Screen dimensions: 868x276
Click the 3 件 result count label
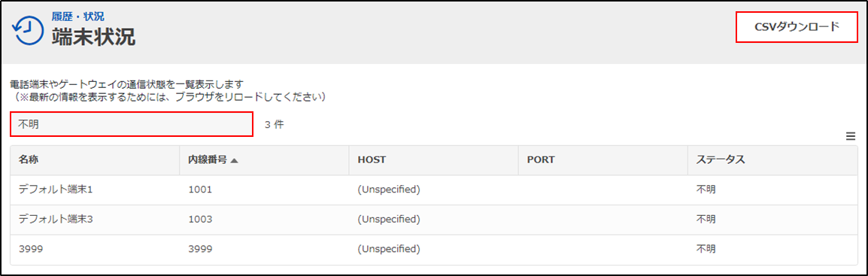click(x=274, y=125)
